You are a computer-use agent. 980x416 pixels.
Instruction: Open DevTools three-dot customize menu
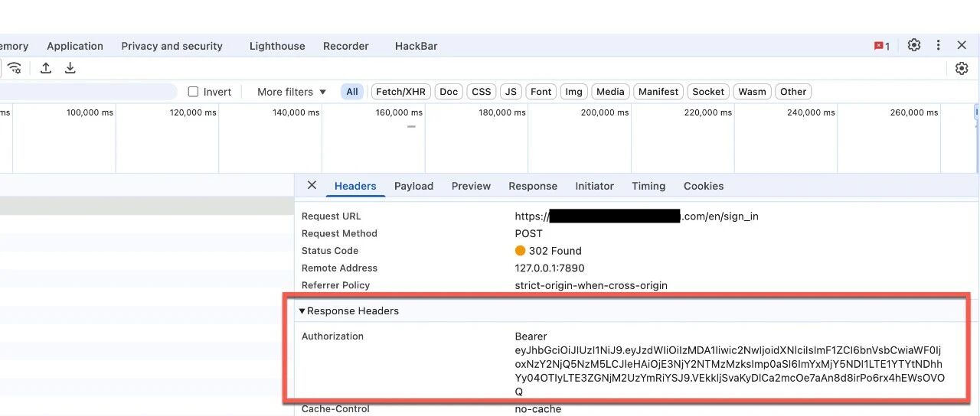click(x=938, y=45)
